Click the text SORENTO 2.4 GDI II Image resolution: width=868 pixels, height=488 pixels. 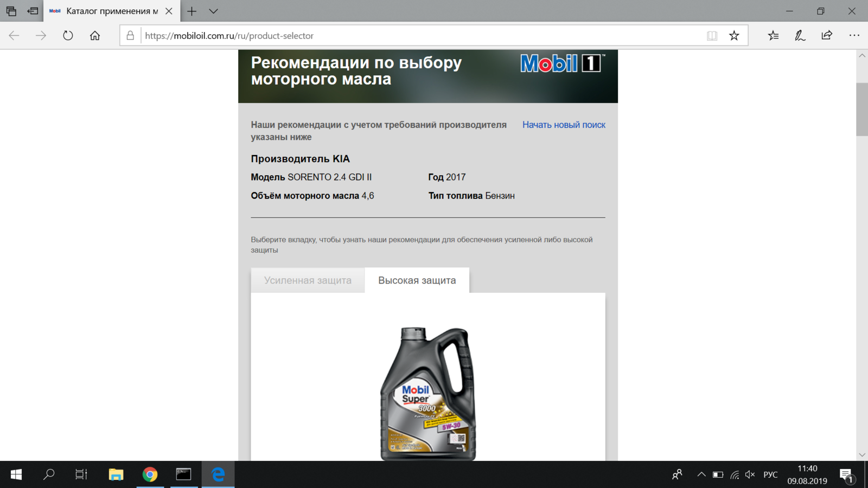click(330, 177)
